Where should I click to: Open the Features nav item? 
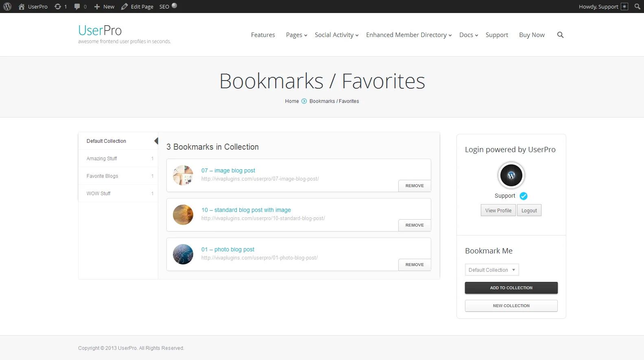point(263,35)
